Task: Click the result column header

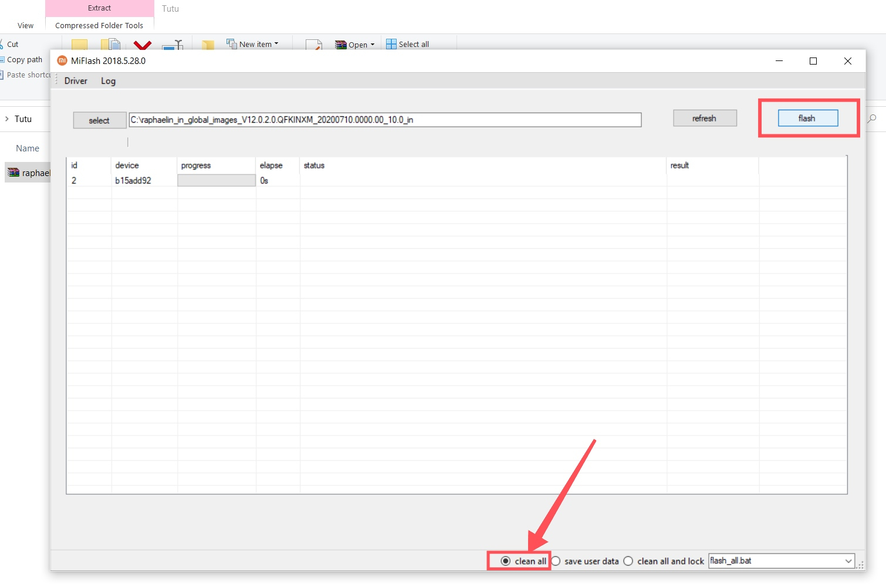Action: (712, 165)
